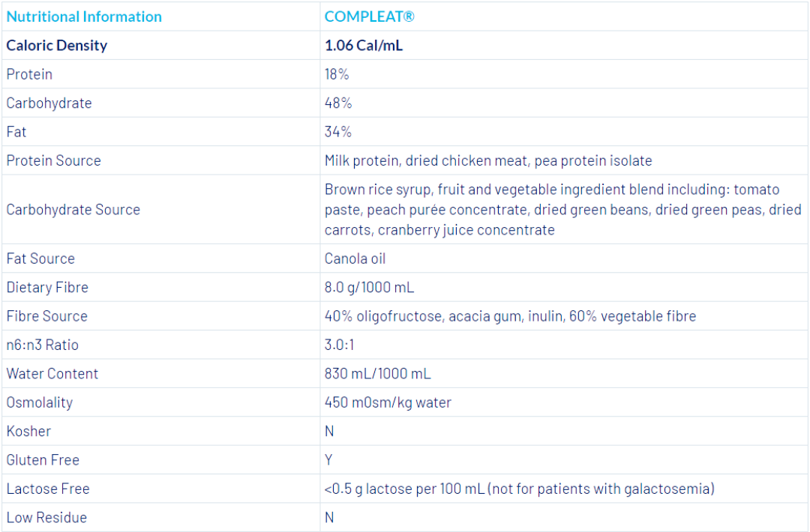Select the Gluten Free row label
Screen dimensions: 810x532
[x=43, y=460]
